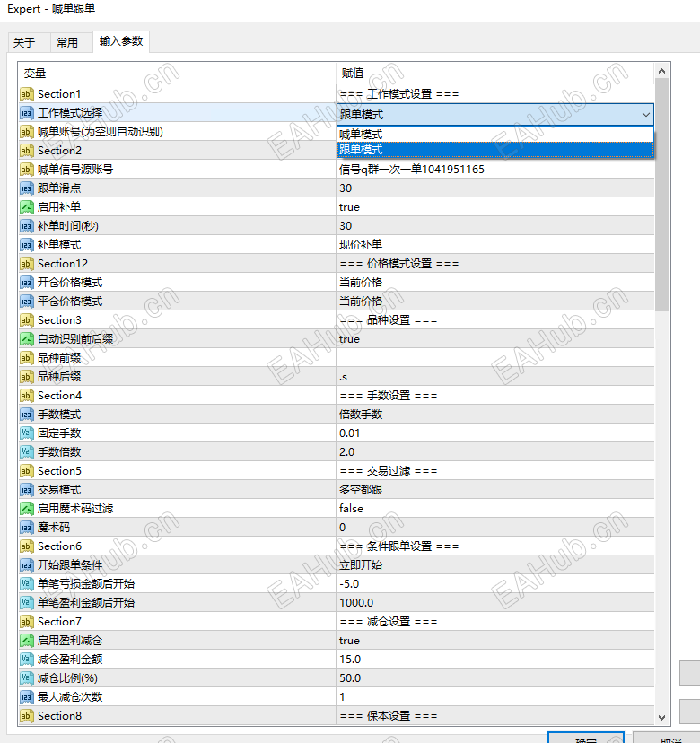
Task: Click the string icon beside Section12
Action: (27, 264)
